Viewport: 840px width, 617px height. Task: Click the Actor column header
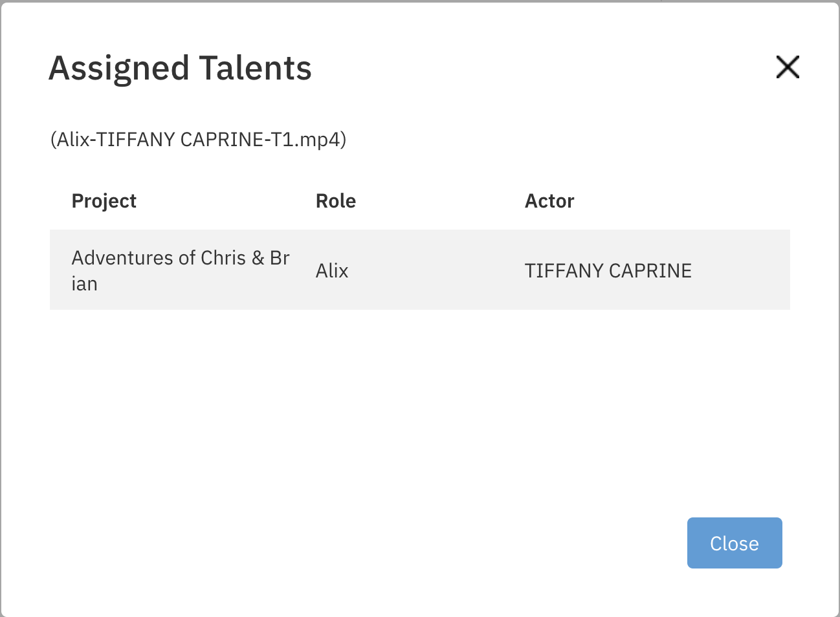(x=549, y=201)
